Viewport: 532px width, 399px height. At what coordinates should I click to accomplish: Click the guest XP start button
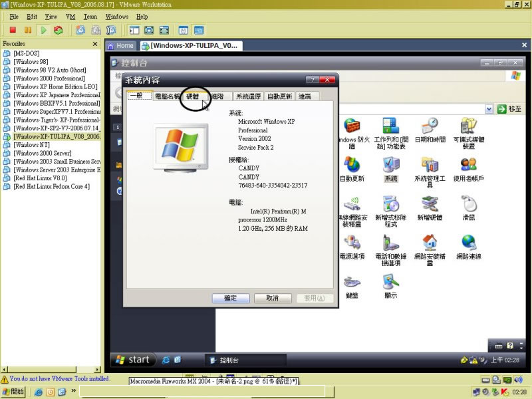pos(134,360)
